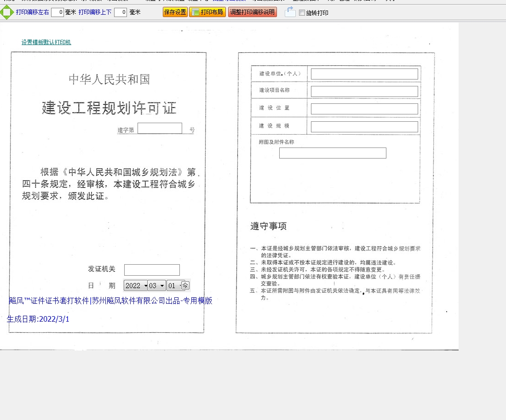Open 打印布局 print layout
Screen dimensions: 506x420
click(x=207, y=12)
